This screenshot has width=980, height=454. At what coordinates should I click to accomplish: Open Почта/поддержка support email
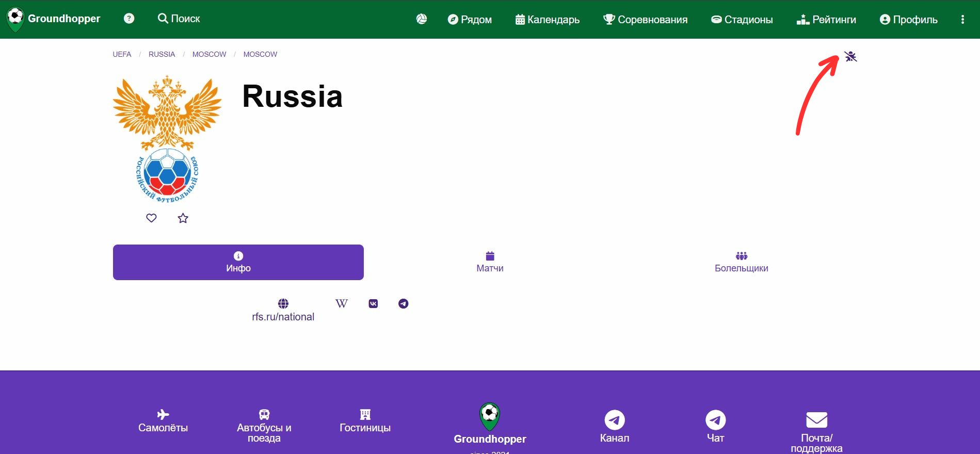tap(816, 432)
